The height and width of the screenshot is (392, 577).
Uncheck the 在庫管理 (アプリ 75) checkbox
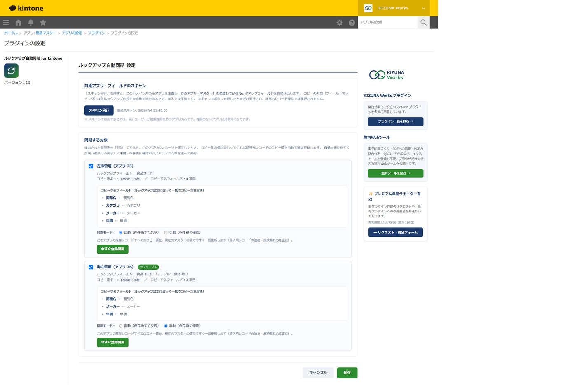[x=91, y=166]
